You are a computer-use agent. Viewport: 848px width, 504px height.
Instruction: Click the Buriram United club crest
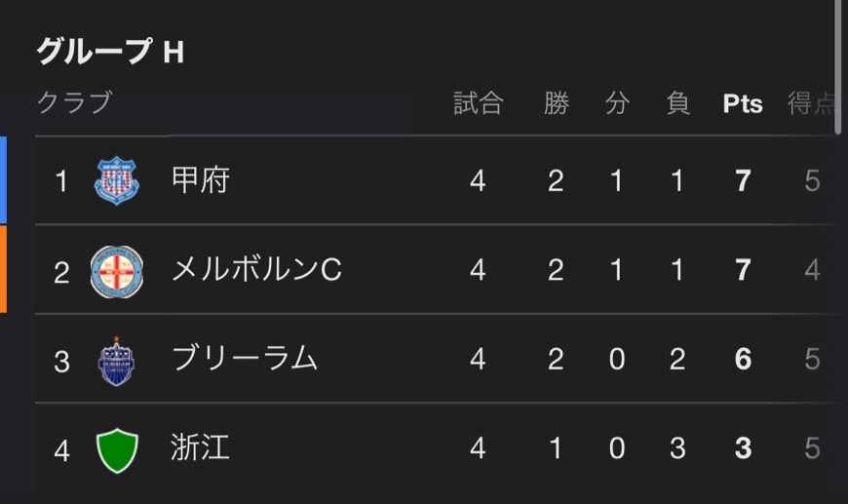116,362
